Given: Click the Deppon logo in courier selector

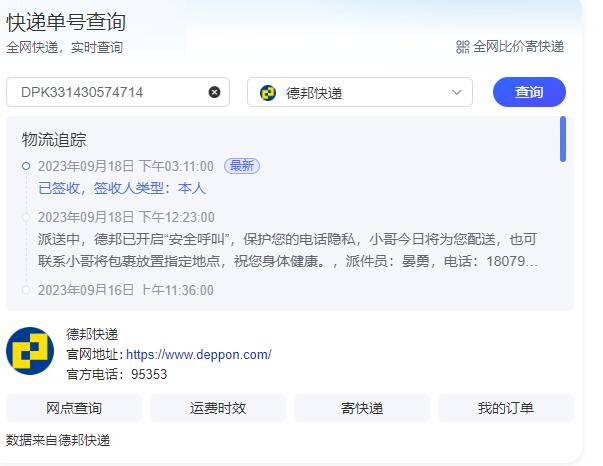Looking at the screenshot, I should [x=268, y=93].
